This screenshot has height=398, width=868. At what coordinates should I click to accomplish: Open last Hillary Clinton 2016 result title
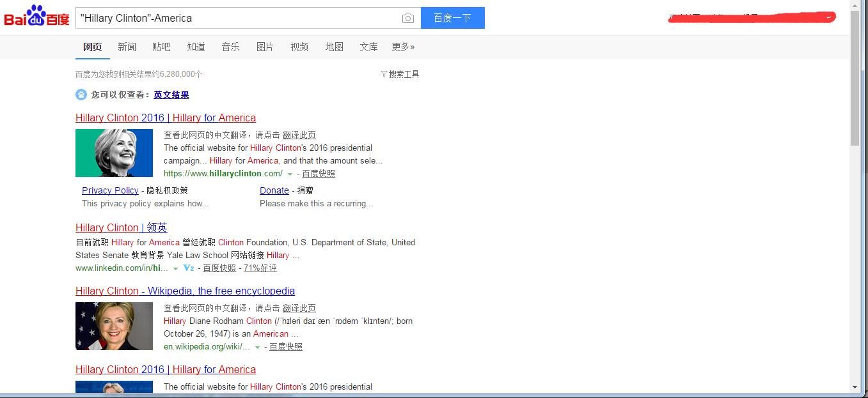click(x=166, y=369)
